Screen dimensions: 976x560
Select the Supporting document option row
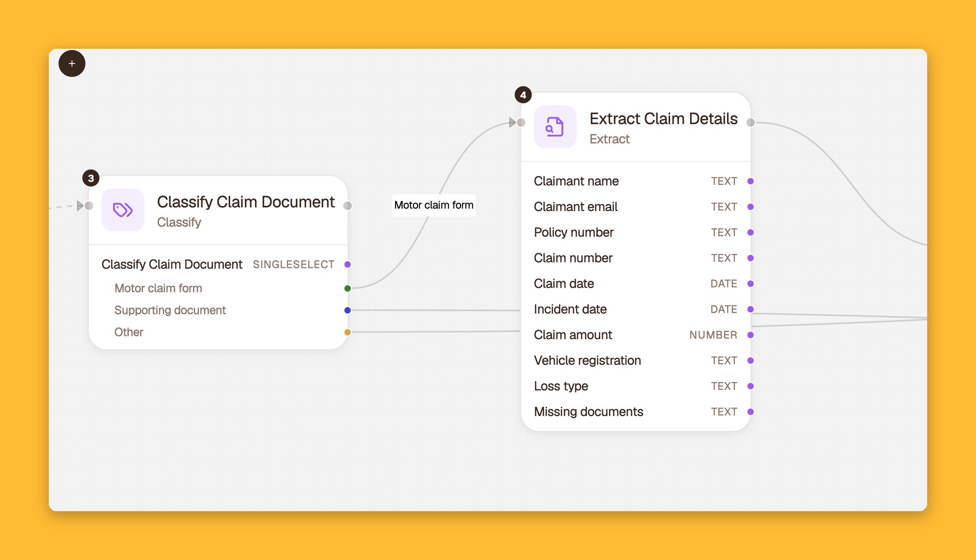click(x=218, y=310)
